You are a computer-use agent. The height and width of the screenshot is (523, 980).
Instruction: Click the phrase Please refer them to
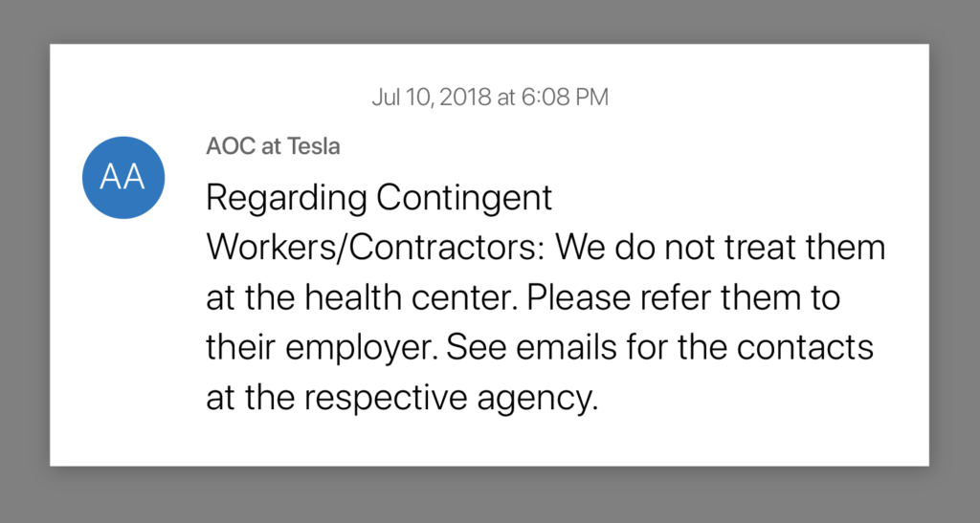coord(683,297)
